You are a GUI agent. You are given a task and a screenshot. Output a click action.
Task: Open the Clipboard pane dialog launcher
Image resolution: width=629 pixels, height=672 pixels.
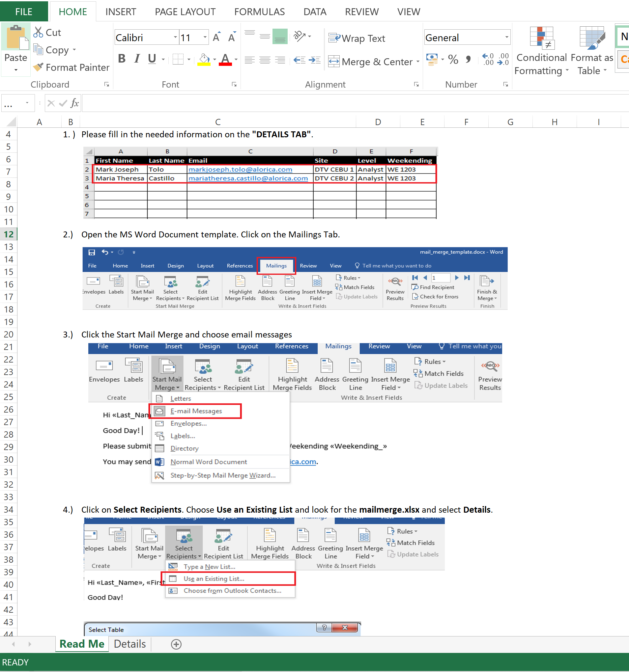(x=107, y=85)
